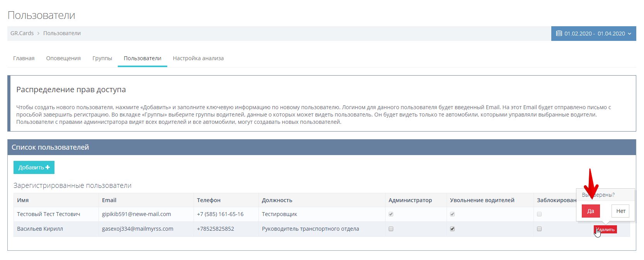
Task: Go to the Группы tab
Action: (102, 58)
